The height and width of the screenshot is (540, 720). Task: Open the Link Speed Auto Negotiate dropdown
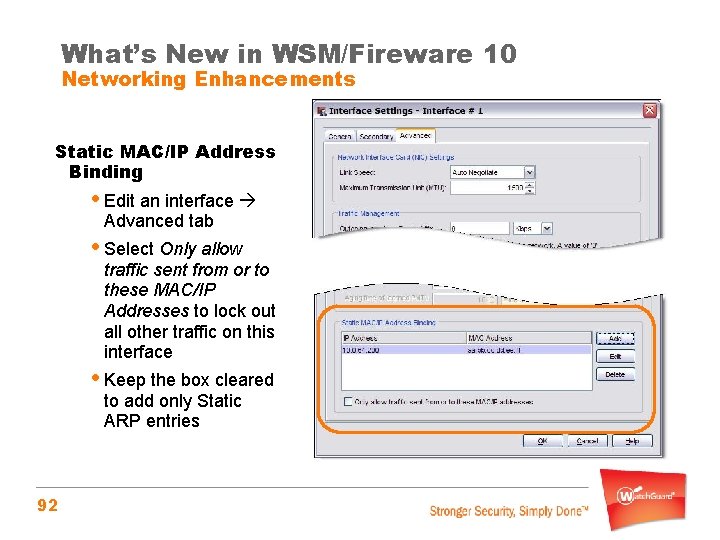(x=529, y=172)
